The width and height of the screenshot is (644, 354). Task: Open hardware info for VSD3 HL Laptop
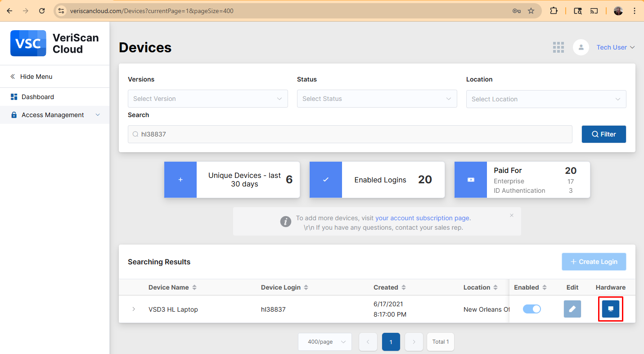(611, 309)
